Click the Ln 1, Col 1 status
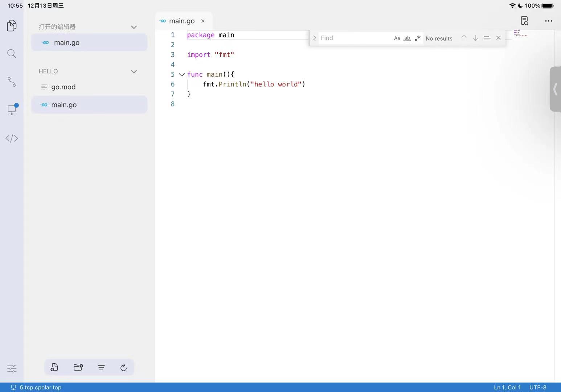The image size is (561, 392). tap(507, 387)
